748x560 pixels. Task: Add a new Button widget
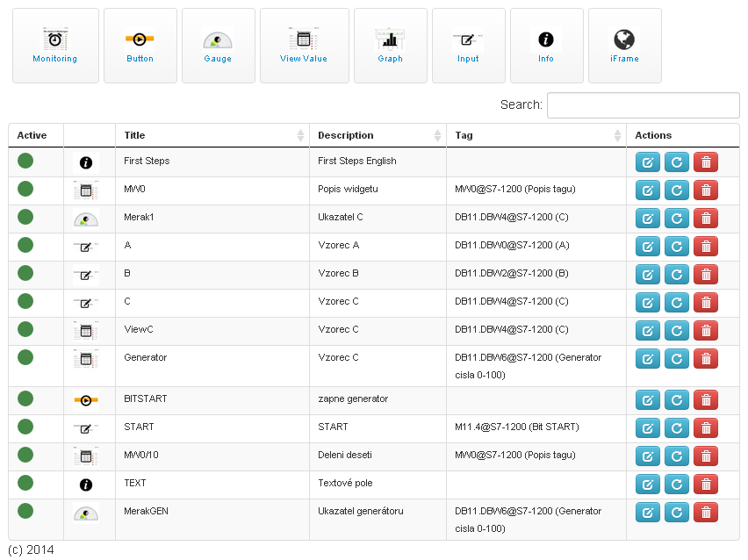tap(140, 46)
